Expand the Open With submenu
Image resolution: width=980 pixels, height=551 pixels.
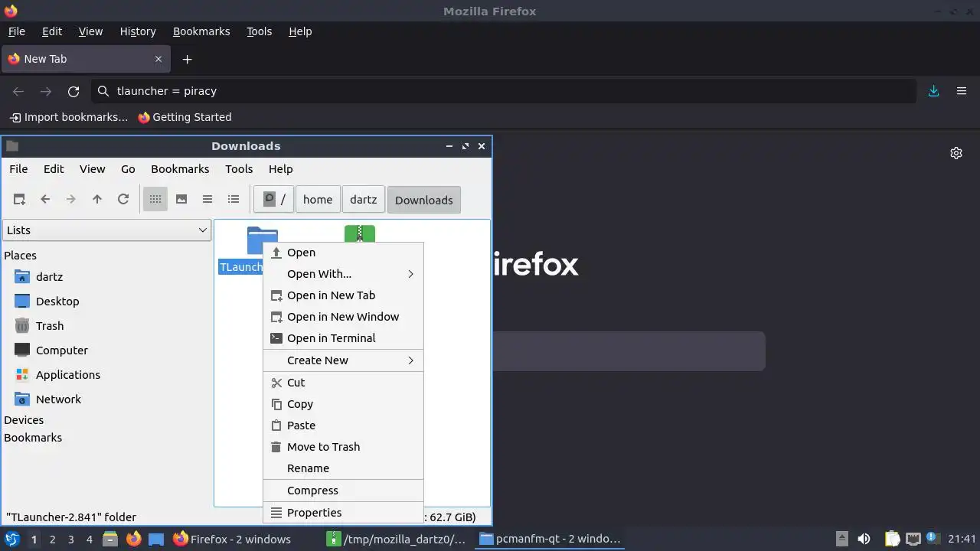343,274
